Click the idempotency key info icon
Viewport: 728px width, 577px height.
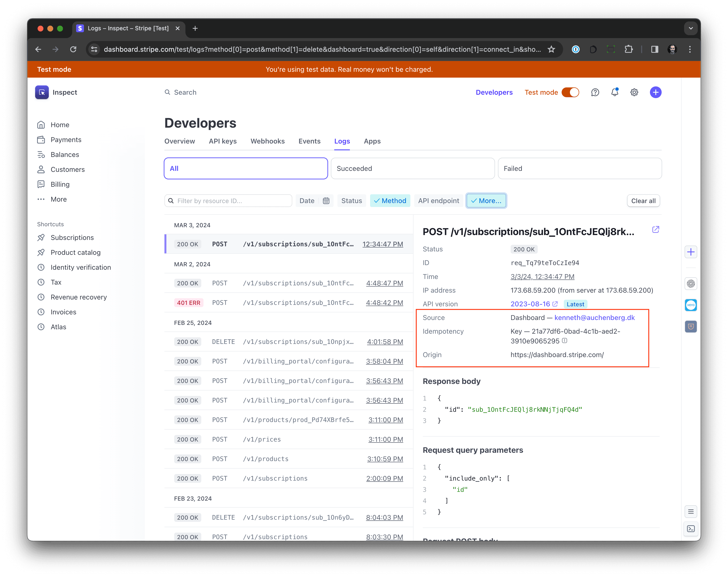565,341
